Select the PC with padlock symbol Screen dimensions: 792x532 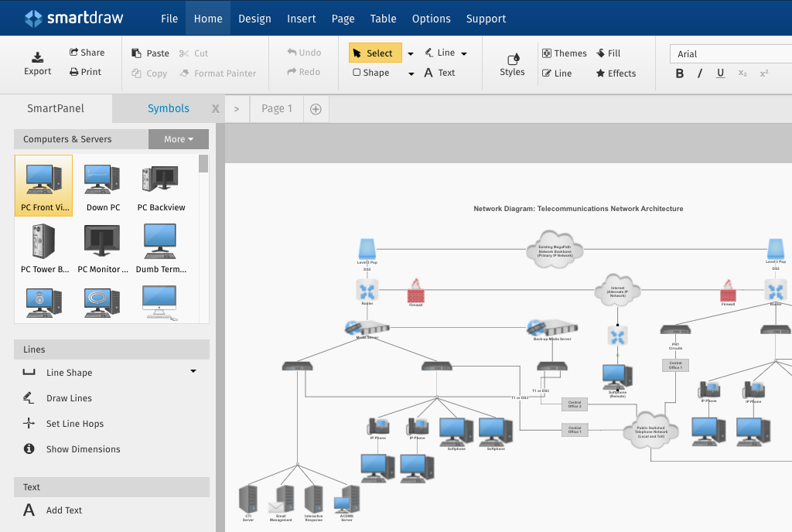pos(44,302)
